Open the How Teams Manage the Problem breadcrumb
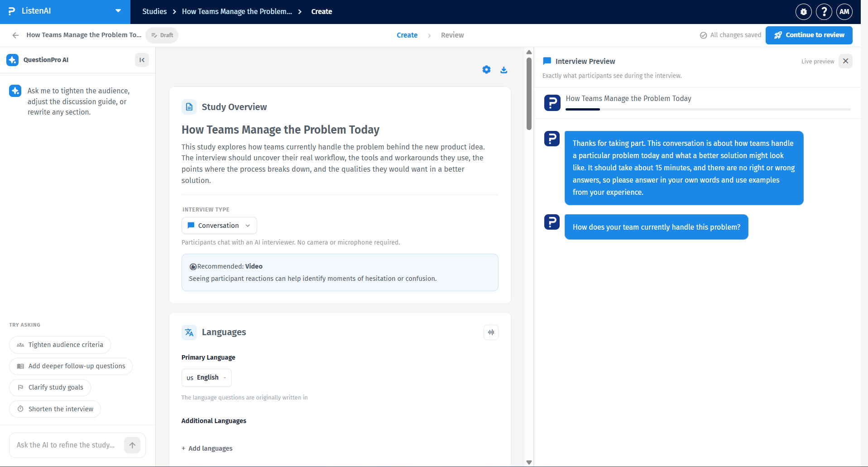868x467 pixels. click(237, 12)
